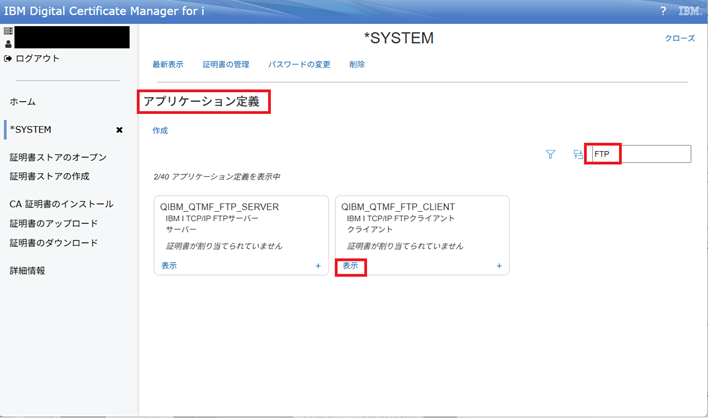The image size is (708, 419).
Task: Click 削除 in the top menu
Action: tap(357, 65)
